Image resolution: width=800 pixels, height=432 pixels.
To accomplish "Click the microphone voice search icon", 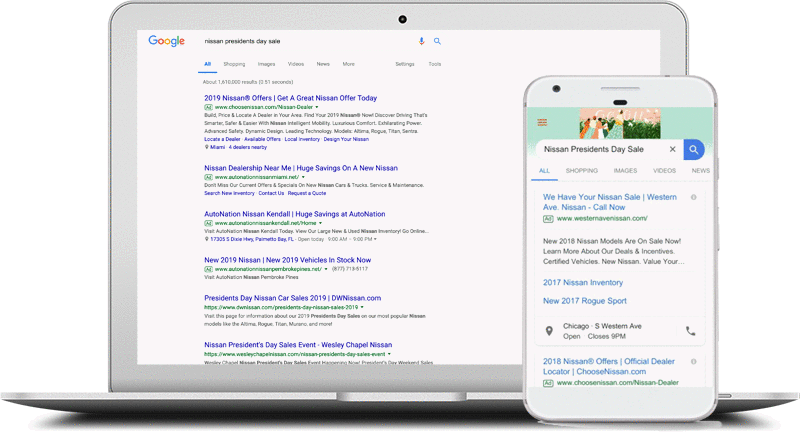I will click(x=421, y=41).
